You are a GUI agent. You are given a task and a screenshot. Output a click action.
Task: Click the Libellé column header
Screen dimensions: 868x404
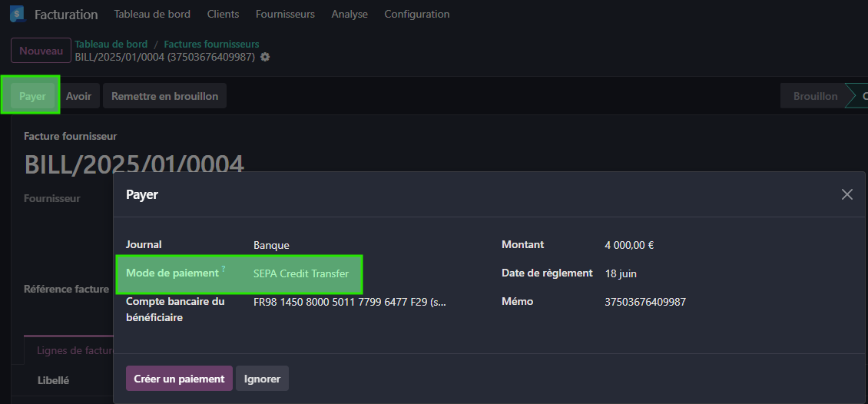coord(53,380)
